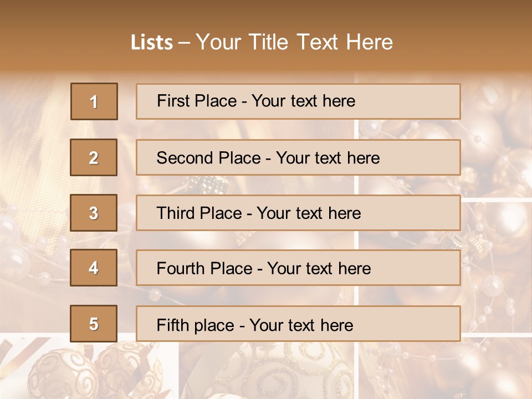
Task: Click the Second Place text bar
Action: (298, 157)
